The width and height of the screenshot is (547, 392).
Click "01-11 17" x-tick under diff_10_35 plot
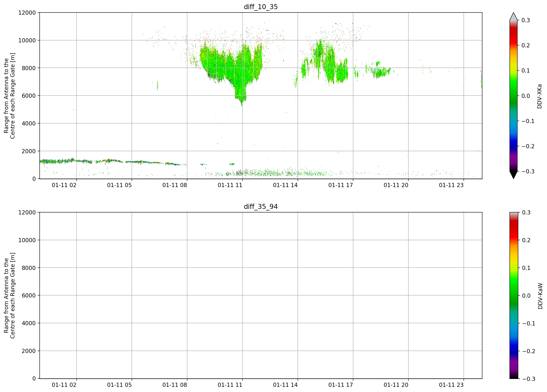pos(341,185)
